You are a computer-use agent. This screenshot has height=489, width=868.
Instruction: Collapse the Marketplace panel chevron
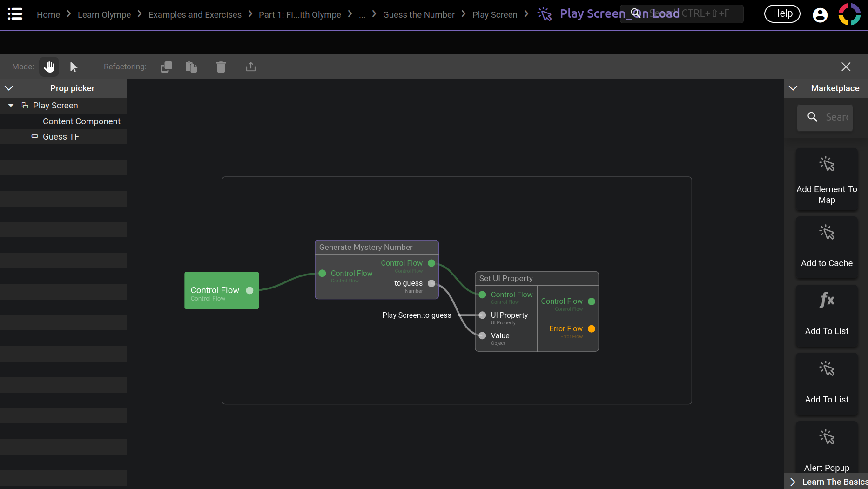point(793,88)
